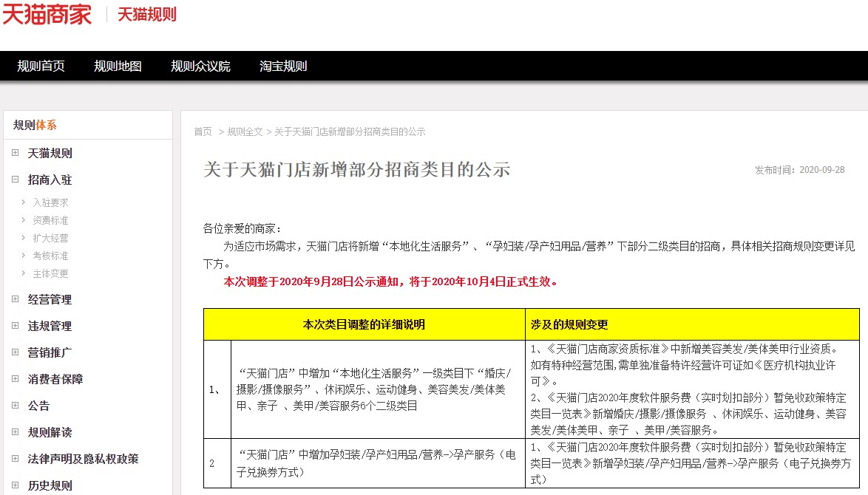868x495 pixels.
Task: Open the 扩大经营 sub-item
Action: (50, 239)
